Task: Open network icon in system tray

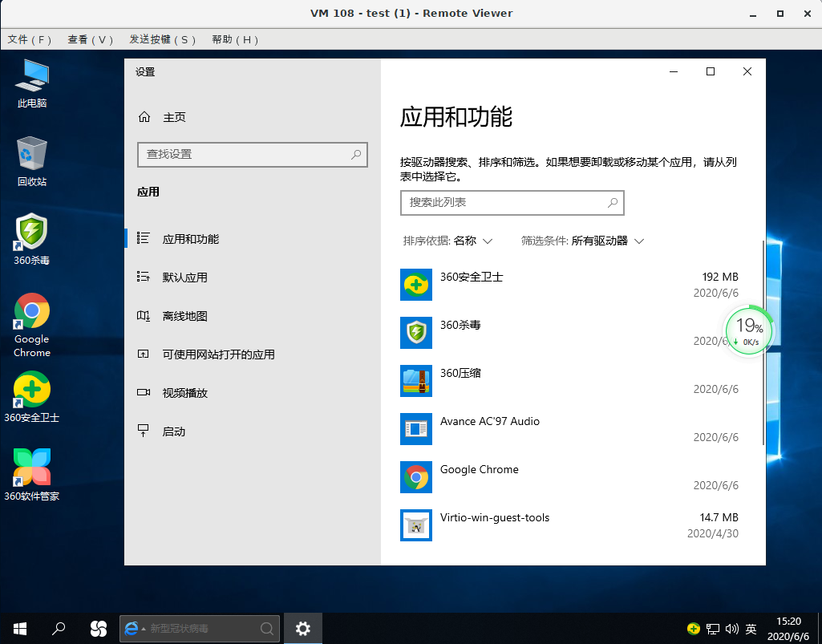Action: pos(712,628)
